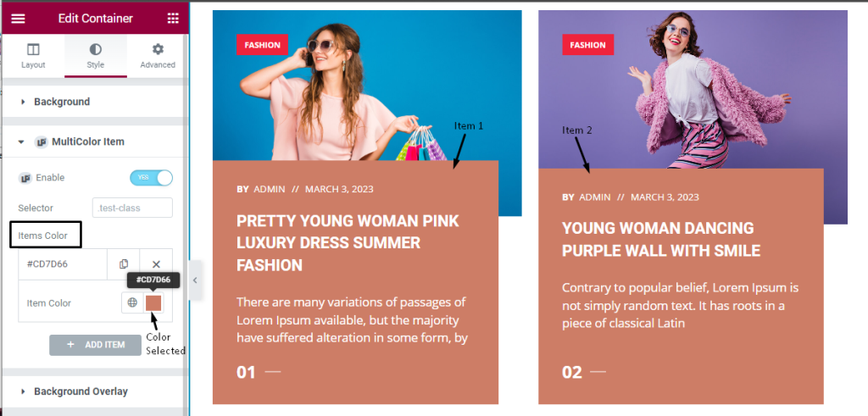Remove the #CD7D66 color item
Screen dimensions: 868x416
(156, 264)
